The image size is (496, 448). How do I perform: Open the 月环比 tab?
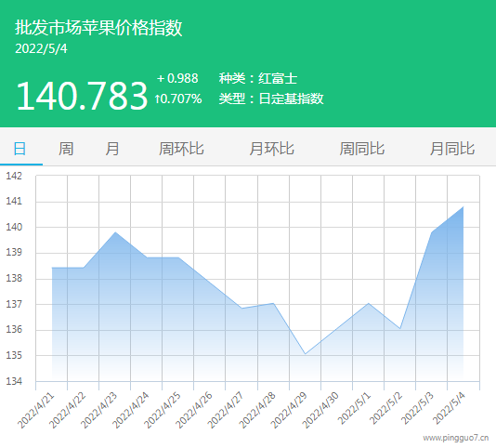point(272,149)
